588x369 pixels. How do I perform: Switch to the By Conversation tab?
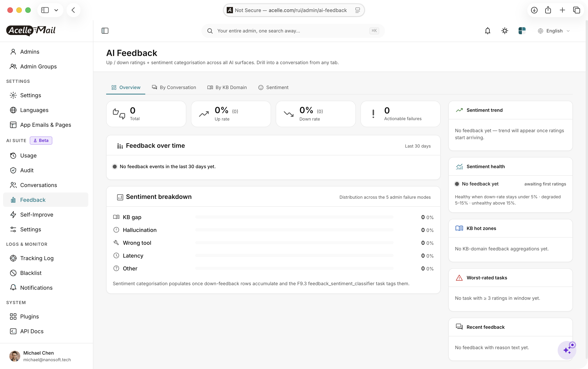point(174,87)
